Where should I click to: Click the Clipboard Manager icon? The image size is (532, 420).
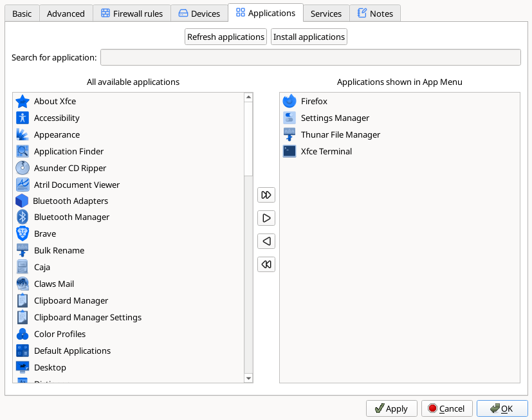point(23,300)
